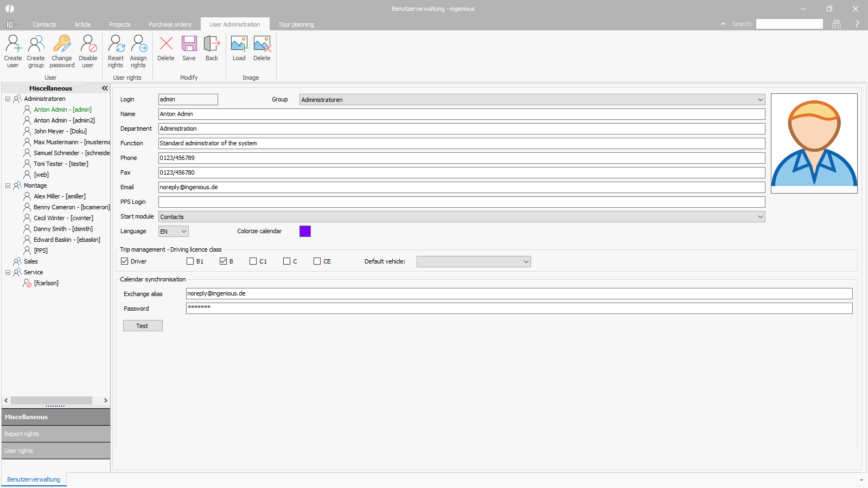Toggle the Driver checkbox
Screen dimensions: 868x488
point(125,261)
